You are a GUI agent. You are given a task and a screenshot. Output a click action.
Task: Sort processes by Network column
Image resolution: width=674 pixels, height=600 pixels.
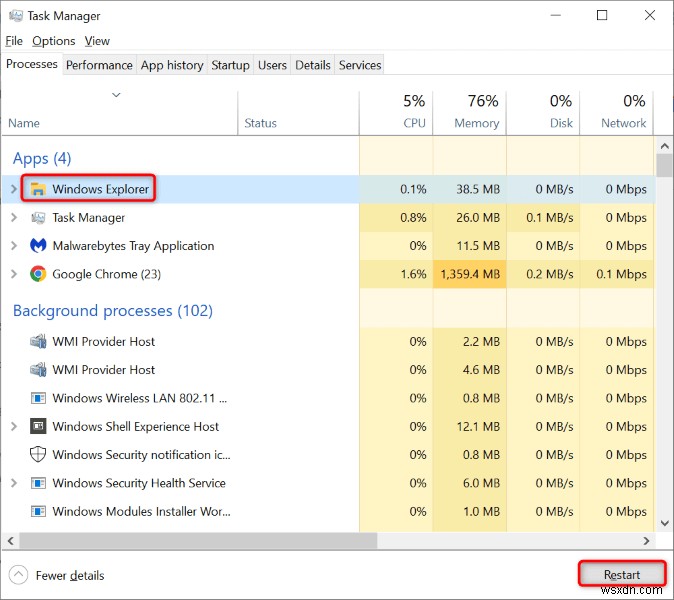[x=616, y=113]
